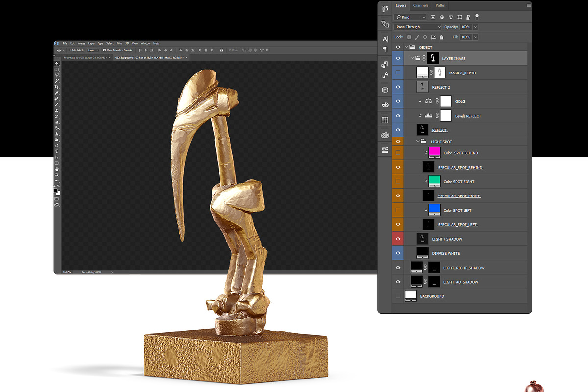Select the Brush tool
Image resolution: width=588 pixels, height=392 pixels.
(57, 105)
